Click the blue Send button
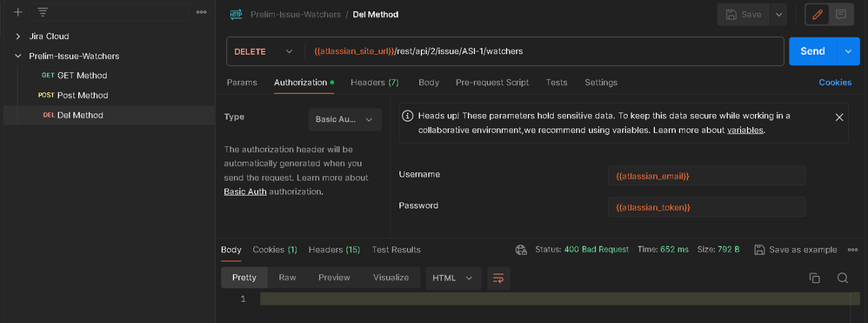The height and width of the screenshot is (323, 868). point(813,51)
